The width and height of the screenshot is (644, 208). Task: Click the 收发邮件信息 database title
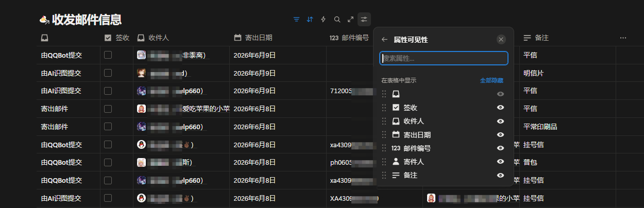[87, 20]
